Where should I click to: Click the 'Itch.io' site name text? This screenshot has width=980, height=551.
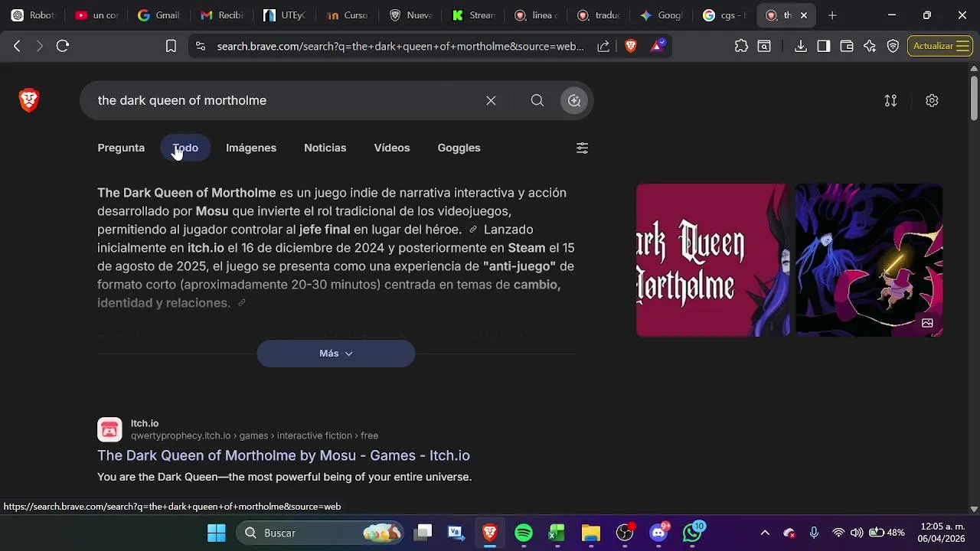(145, 423)
